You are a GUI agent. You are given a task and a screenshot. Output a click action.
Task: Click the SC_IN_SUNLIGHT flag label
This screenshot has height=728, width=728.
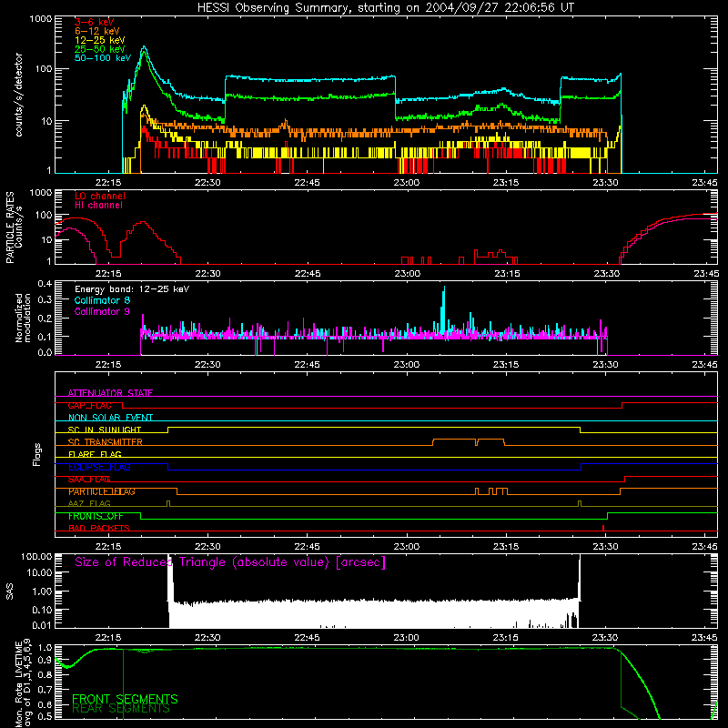[x=105, y=430]
